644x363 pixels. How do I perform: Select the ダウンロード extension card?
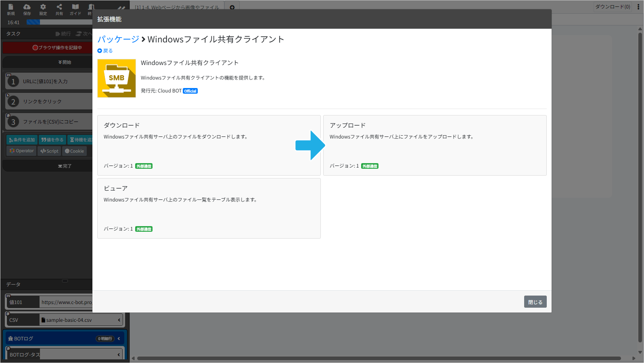point(209,145)
